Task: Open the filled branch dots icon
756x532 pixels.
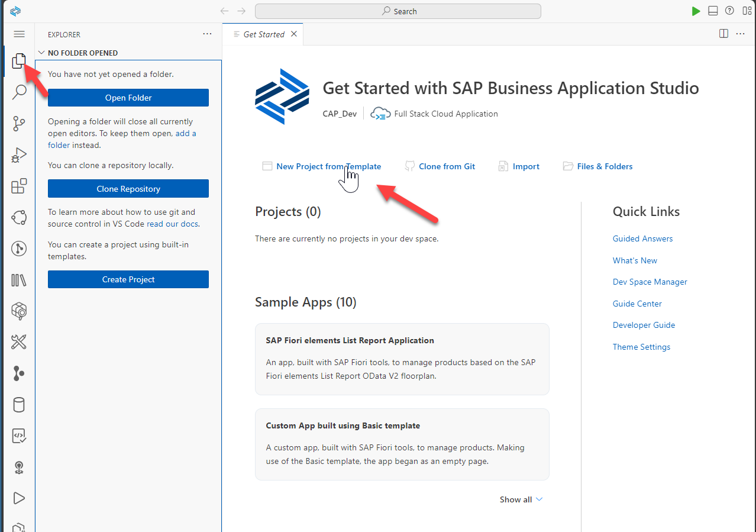Action: tap(19, 373)
